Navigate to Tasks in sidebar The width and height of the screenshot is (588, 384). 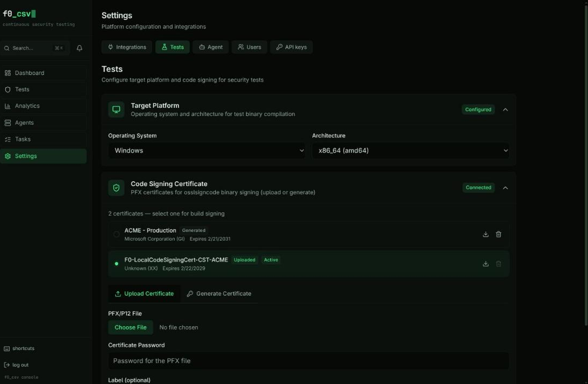click(x=44, y=139)
